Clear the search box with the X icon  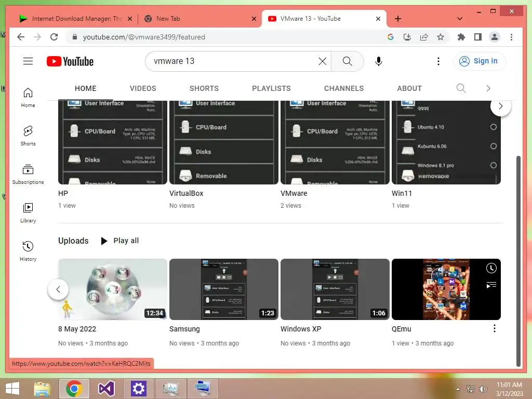pos(322,61)
